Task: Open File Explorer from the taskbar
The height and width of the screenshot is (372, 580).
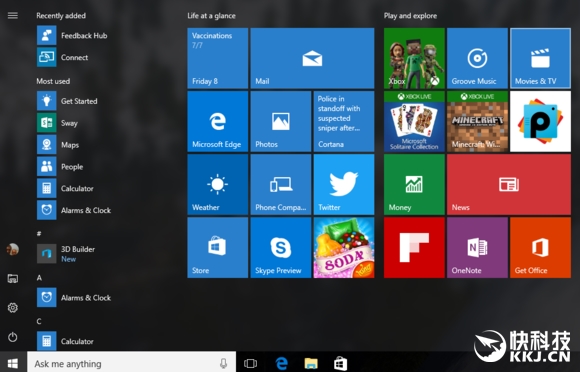Action: 311,363
